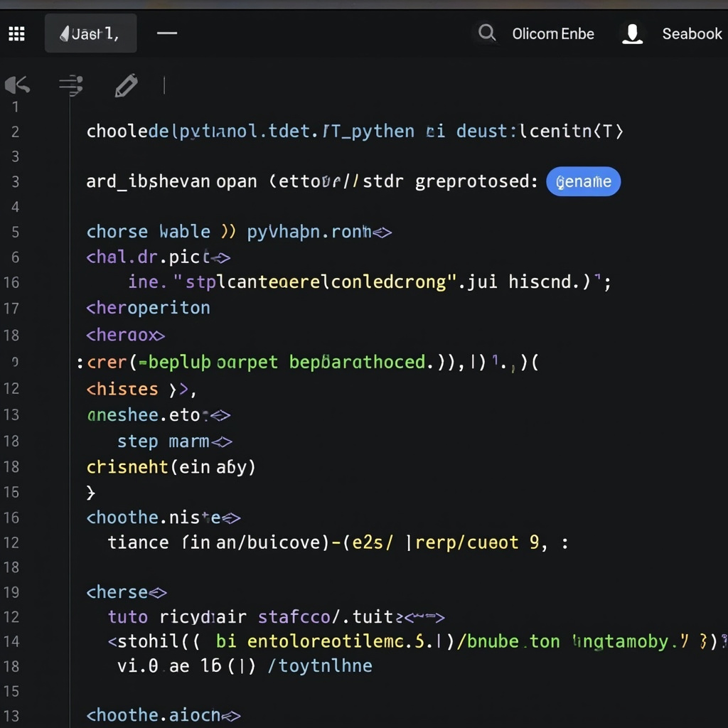Open the Seabook menu item
Screen dimensions: 728x728
[692, 34]
